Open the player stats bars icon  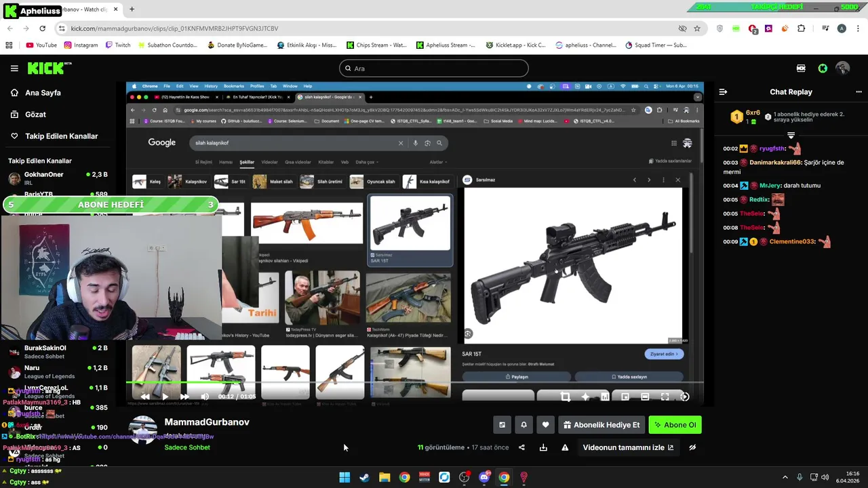pyautogui.click(x=605, y=396)
